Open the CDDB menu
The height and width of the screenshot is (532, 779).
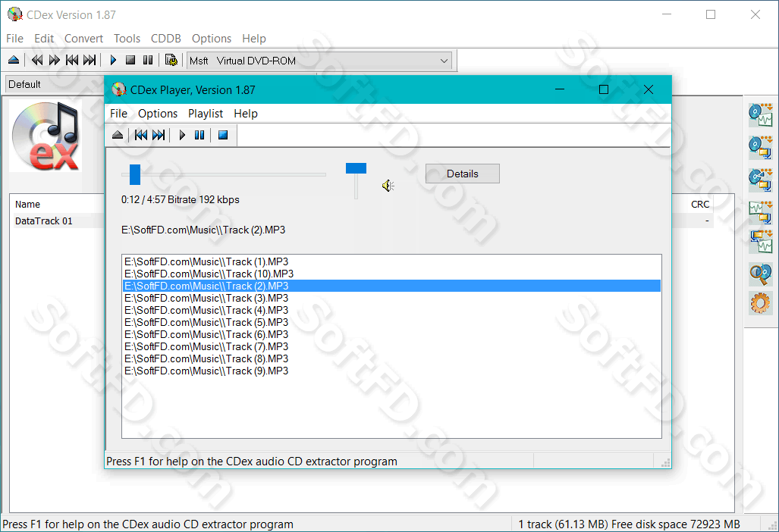[166, 39]
